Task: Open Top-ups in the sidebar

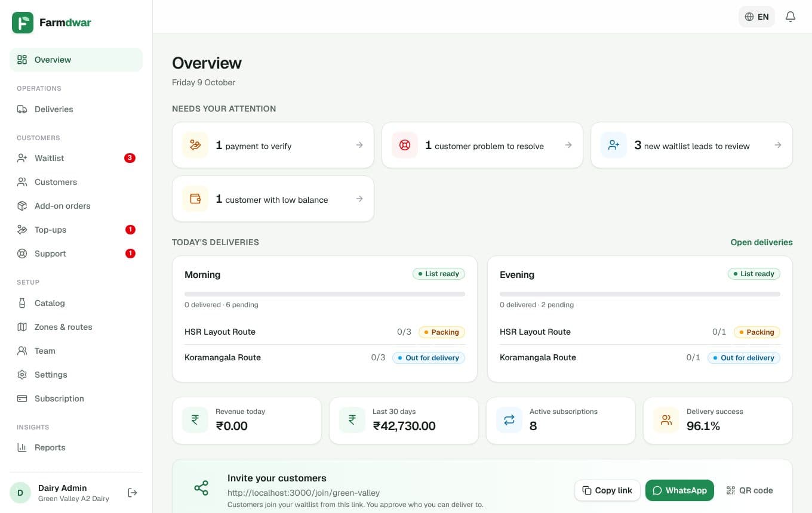Action: pyautogui.click(x=76, y=230)
